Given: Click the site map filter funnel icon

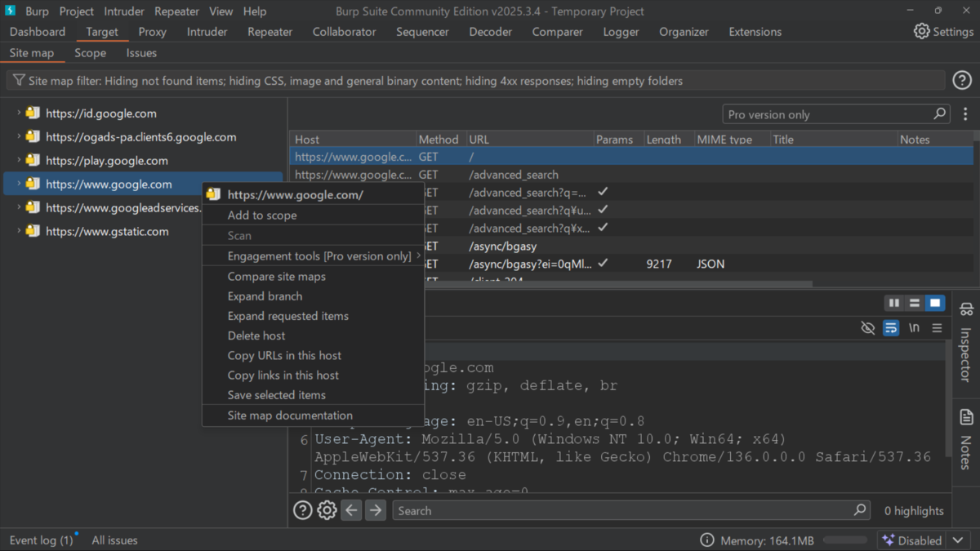Looking at the screenshot, I should click(18, 81).
